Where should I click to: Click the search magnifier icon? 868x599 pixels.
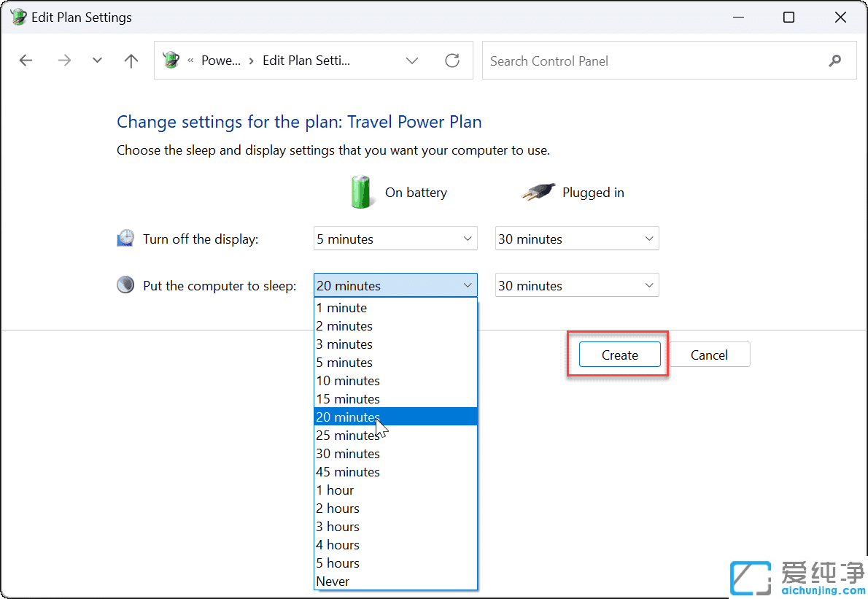click(x=835, y=61)
